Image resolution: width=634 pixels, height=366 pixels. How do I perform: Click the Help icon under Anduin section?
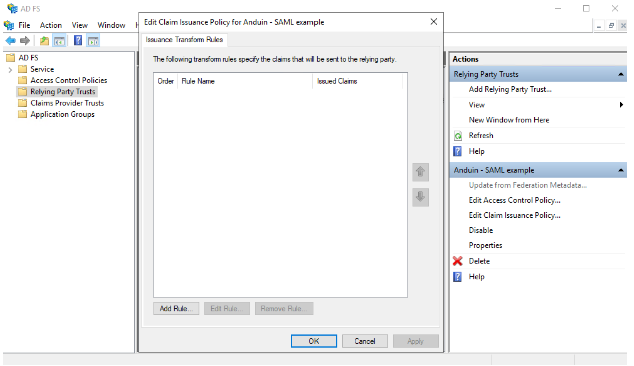coord(457,277)
